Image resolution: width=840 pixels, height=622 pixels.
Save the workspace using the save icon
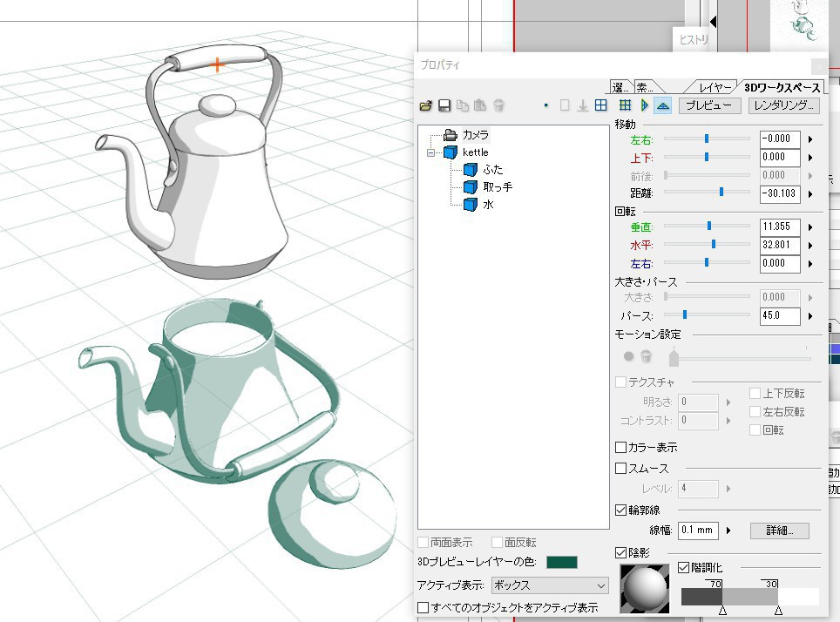[x=446, y=105]
